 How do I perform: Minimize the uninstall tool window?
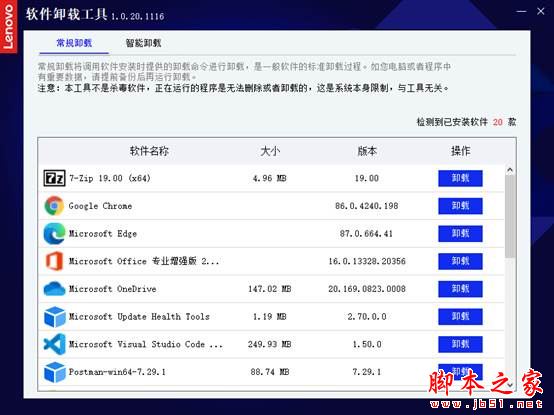tap(521, 11)
